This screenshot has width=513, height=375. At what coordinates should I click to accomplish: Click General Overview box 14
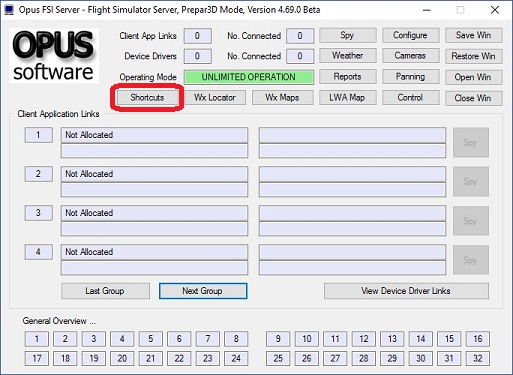click(421, 339)
